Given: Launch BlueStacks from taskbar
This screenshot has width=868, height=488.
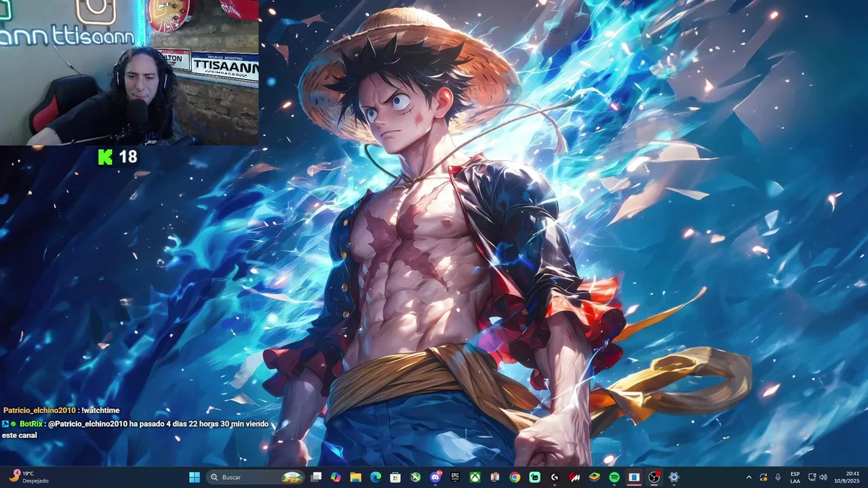Looking at the screenshot, I should (594, 477).
